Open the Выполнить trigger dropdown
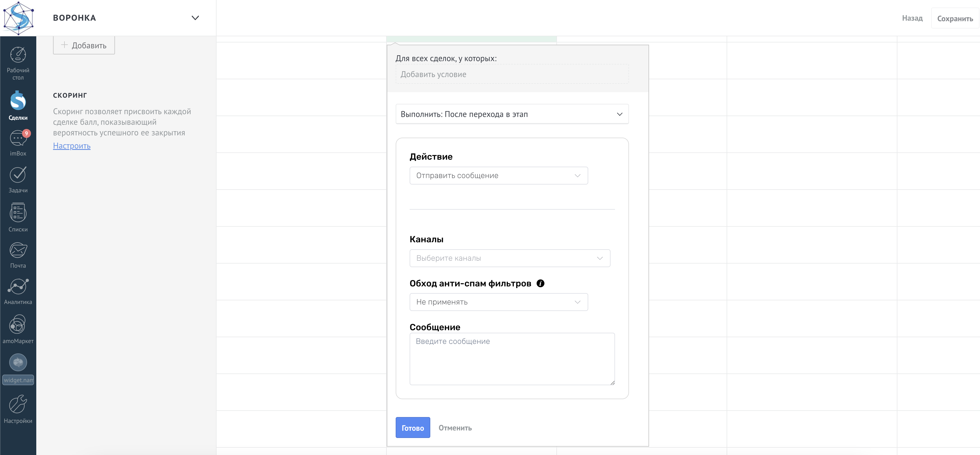Viewport: 980px width, 455px height. click(512, 114)
